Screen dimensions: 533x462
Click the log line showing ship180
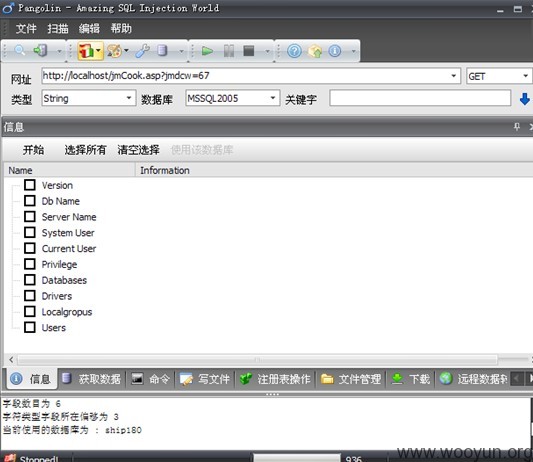72,430
